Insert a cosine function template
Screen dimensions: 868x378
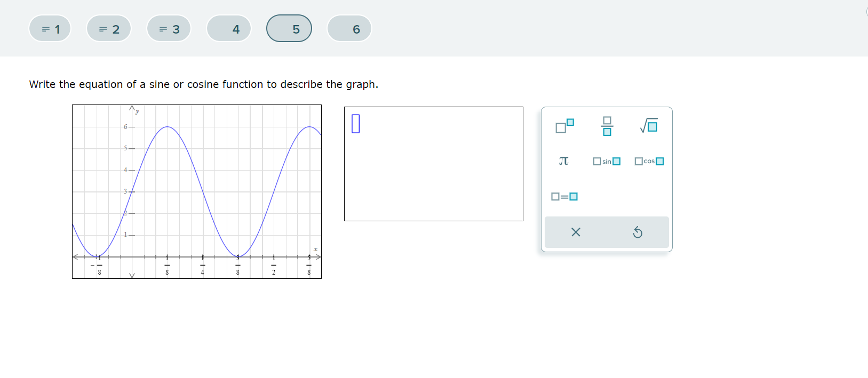click(x=649, y=161)
